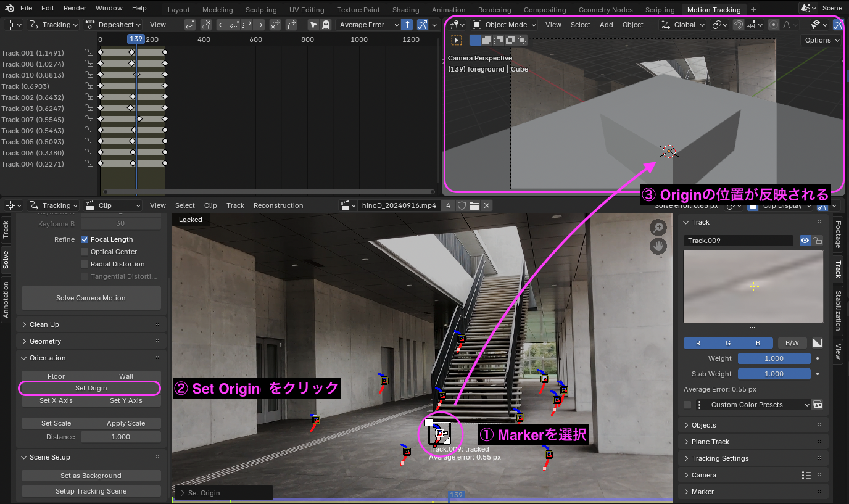Image resolution: width=849 pixels, height=504 pixels.
Task: Open the Global transform orientation dropdown
Action: (x=682, y=25)
